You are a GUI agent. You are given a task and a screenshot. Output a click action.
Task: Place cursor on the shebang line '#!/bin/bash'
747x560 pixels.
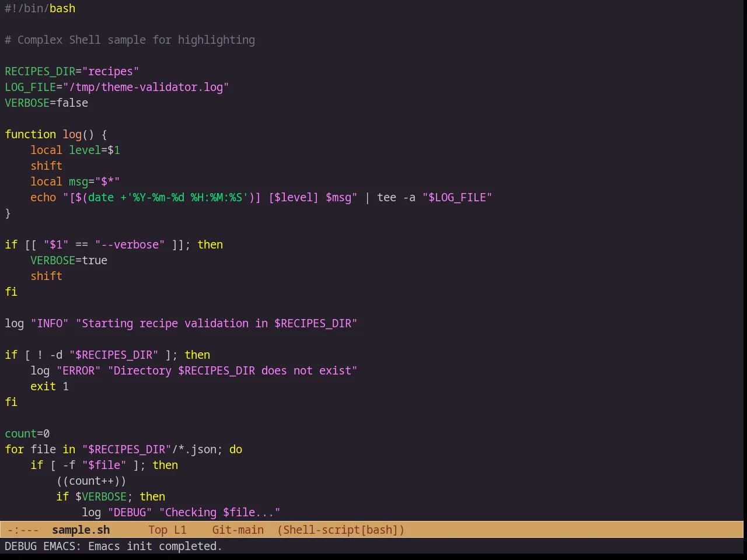(x=40, y=8)
